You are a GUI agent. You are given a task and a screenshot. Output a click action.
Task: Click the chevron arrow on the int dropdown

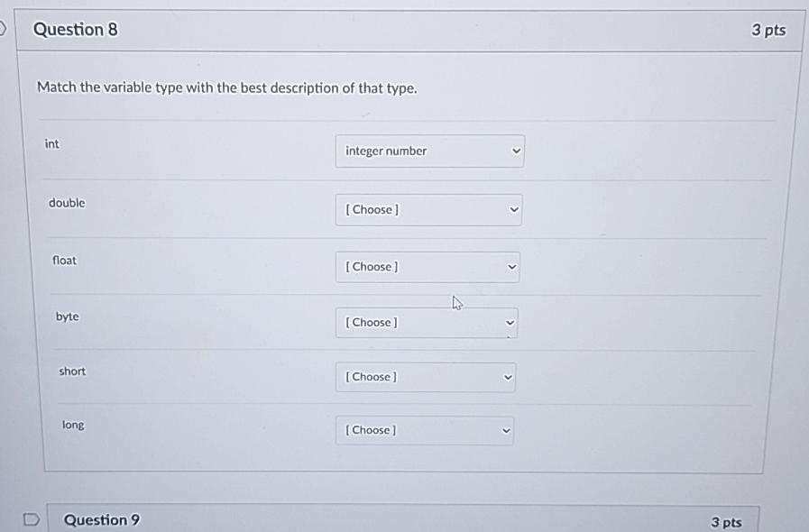point(513,151)
